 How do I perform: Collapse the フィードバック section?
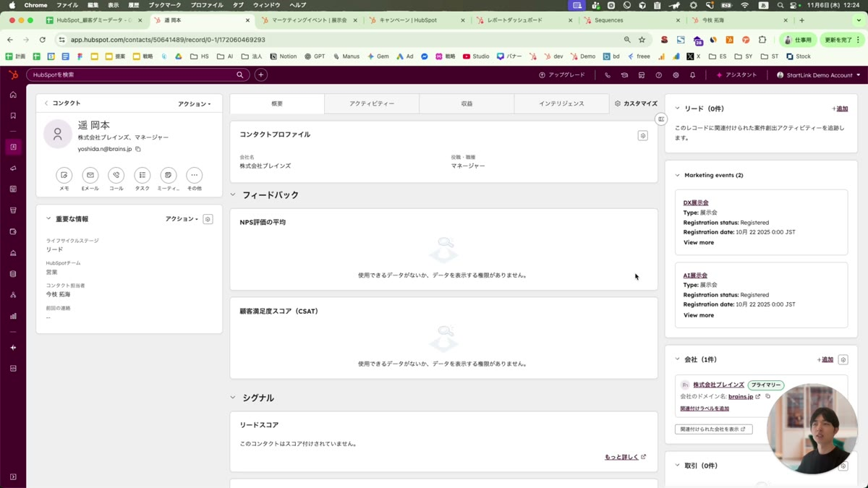233,194
